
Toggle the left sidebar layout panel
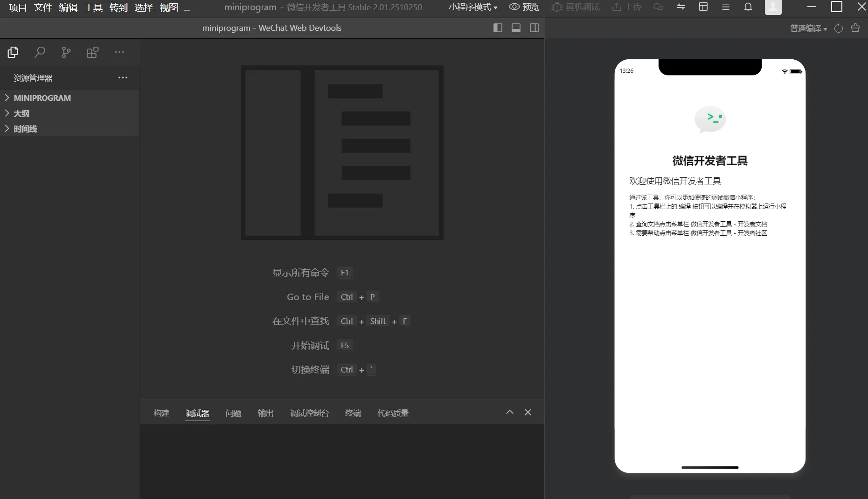click(498, 28)
